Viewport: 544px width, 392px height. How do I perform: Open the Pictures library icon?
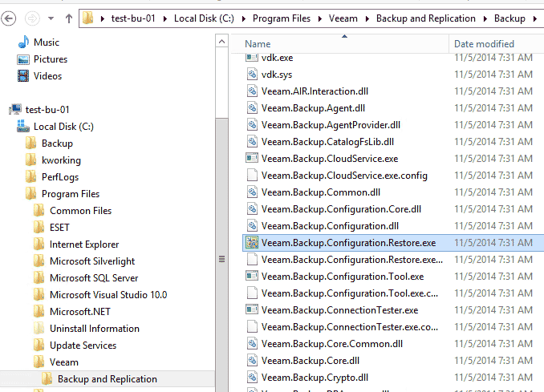click(x=23, y=59)
